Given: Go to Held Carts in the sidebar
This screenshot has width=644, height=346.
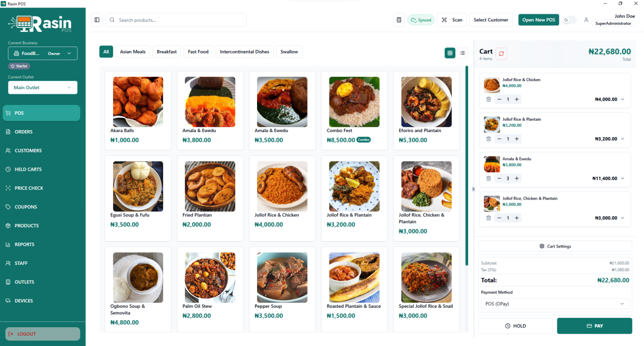Looking at the screenshot, I should click(42, 169).
